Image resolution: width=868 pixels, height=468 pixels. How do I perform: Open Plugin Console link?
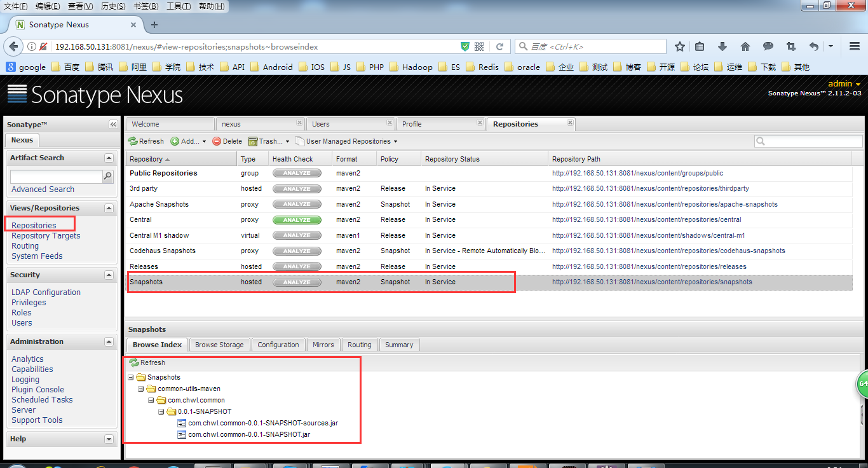[x=37, y=389]
